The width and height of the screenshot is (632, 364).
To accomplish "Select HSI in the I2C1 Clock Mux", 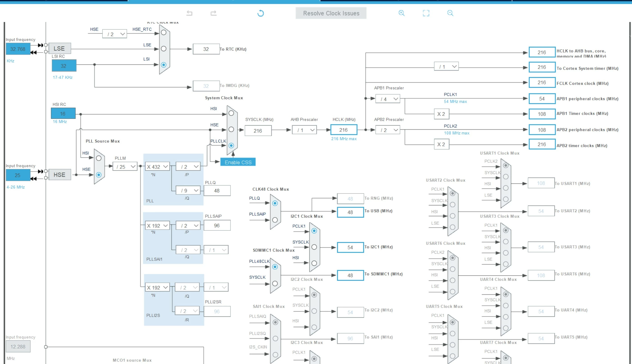I will [x=314, y=263].
